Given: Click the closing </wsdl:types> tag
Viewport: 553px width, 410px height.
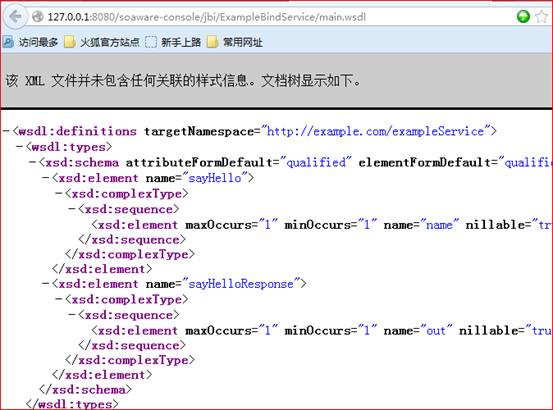Looking at the screenshot, I should [x=72, y=404].
